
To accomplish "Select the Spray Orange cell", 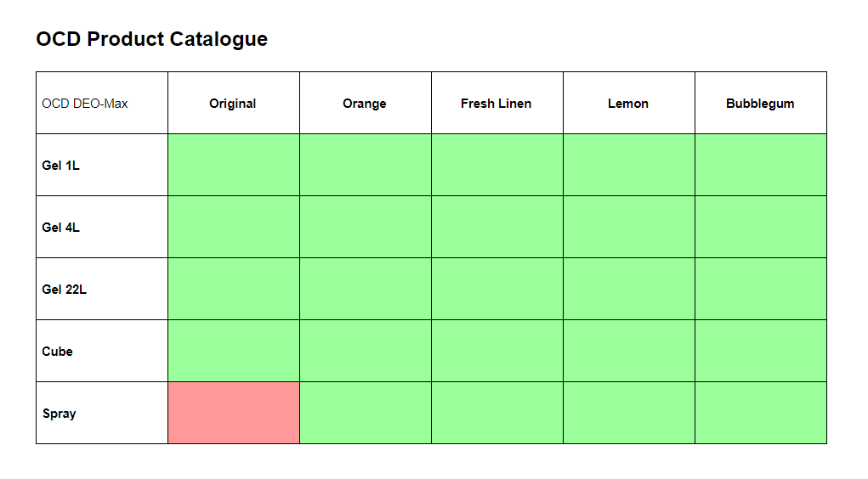I will tap(366, 413).
